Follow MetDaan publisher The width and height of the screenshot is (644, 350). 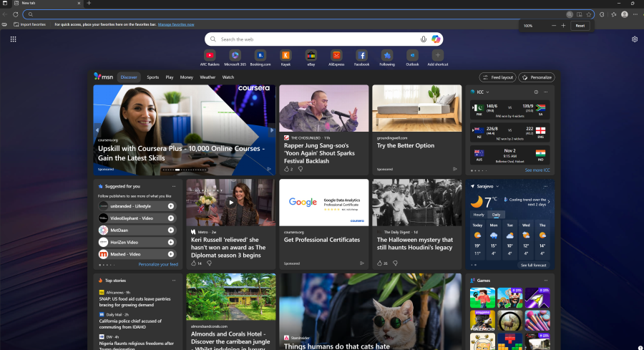click(x=171, y=230)
